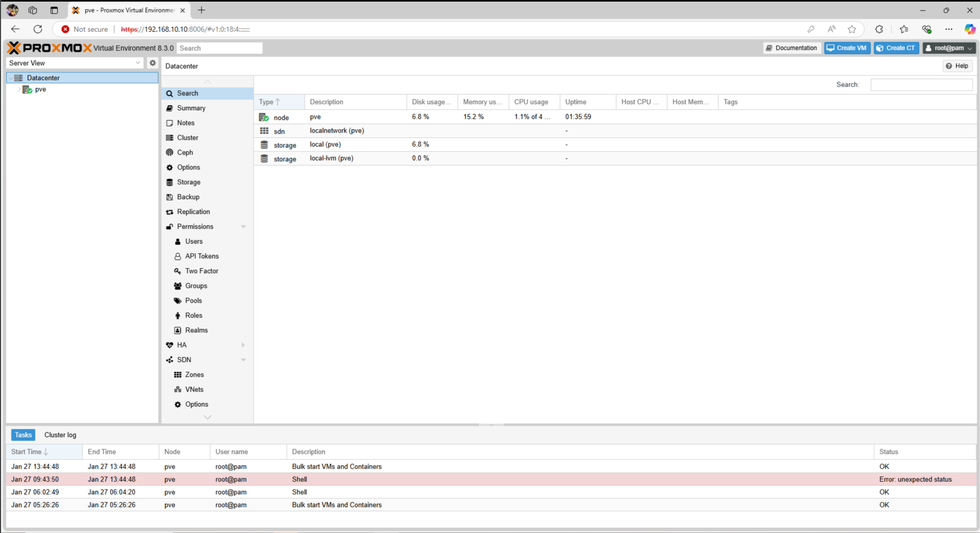Open SDN Zones page
The width and height of the screenshot is (980, 533).
[x=207, y=375]
